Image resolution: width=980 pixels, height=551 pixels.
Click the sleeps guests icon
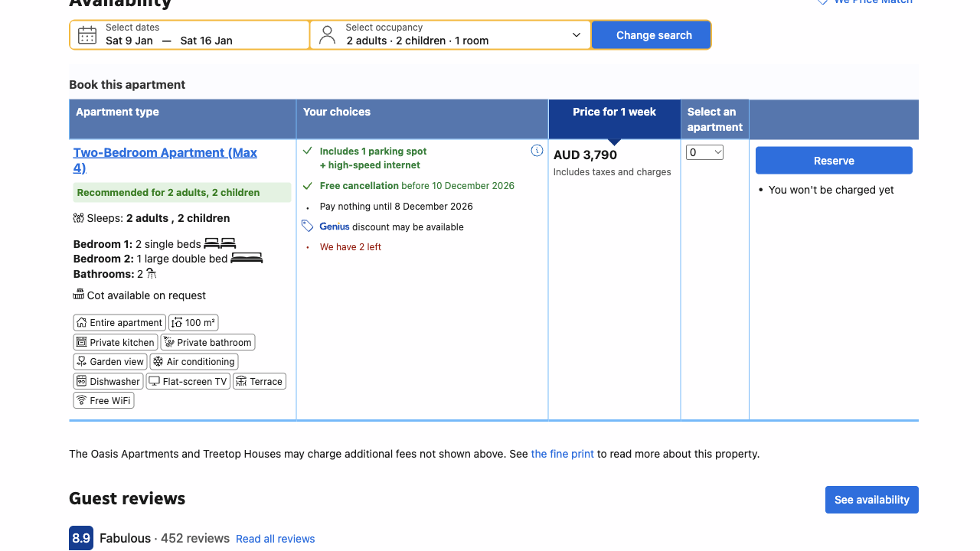(78, 218)
